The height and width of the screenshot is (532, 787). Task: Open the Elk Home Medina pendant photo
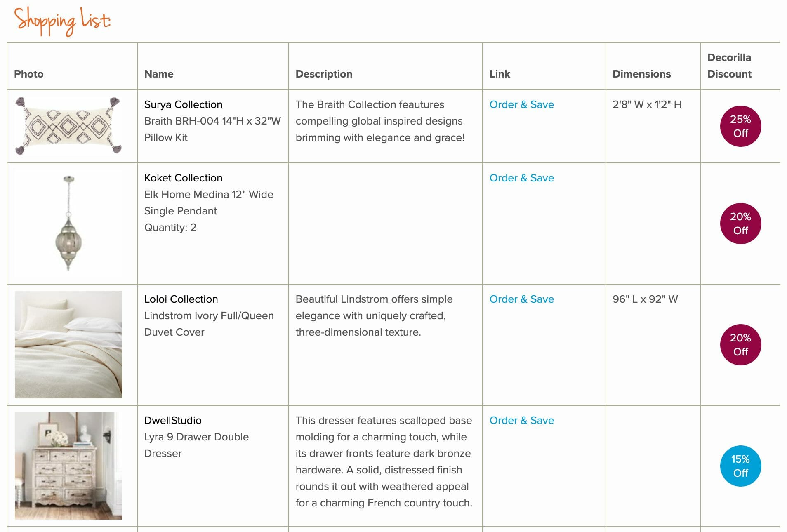[68, 224]
